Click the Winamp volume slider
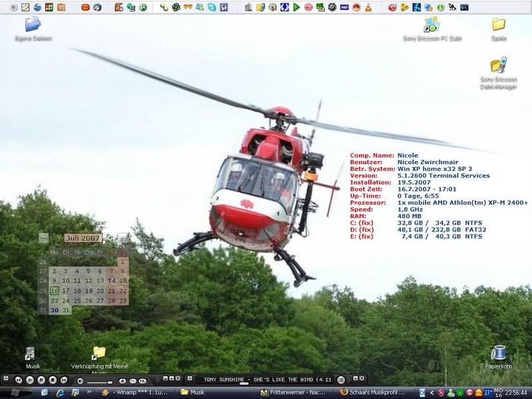 pos(100,382)
